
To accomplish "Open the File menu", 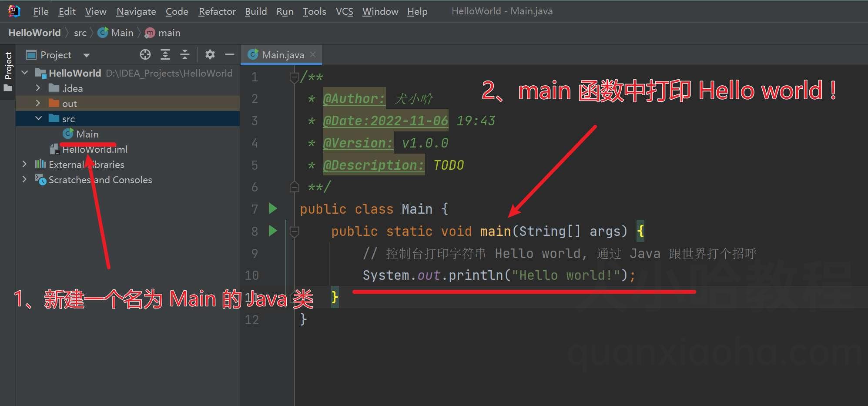I will (x=41, y=11).
